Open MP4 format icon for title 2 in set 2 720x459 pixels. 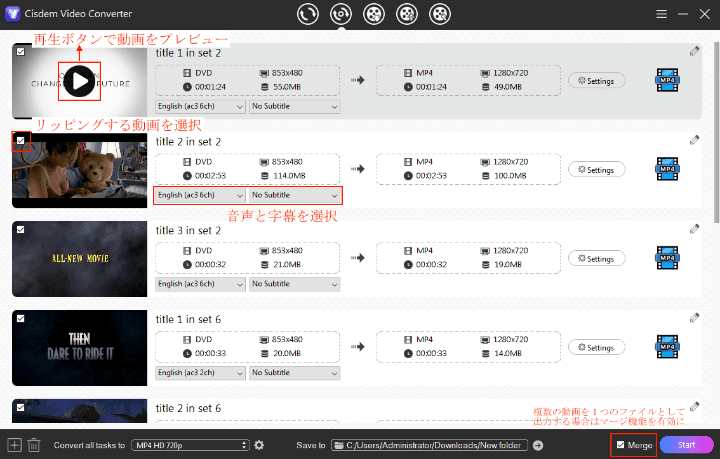coord(667,169)
